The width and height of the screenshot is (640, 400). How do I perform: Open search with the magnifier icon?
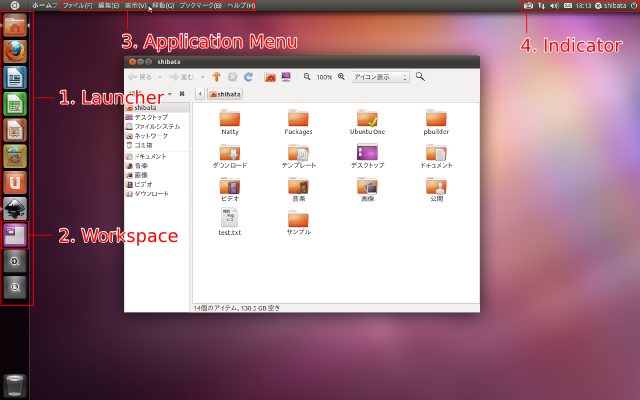coord(420,77)
